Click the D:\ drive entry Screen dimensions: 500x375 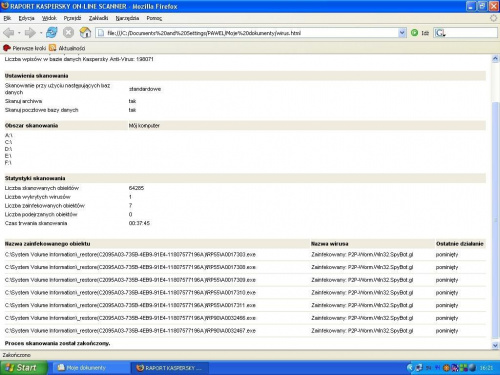[x=8, y=149]
